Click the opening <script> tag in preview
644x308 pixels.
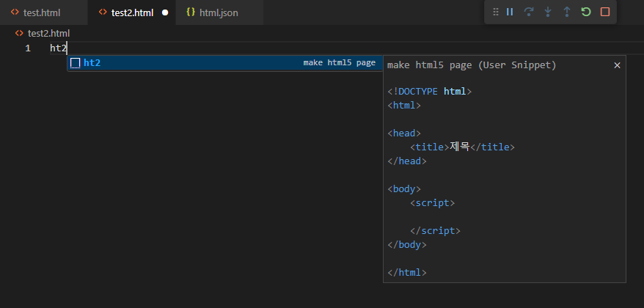click(432, 203)
